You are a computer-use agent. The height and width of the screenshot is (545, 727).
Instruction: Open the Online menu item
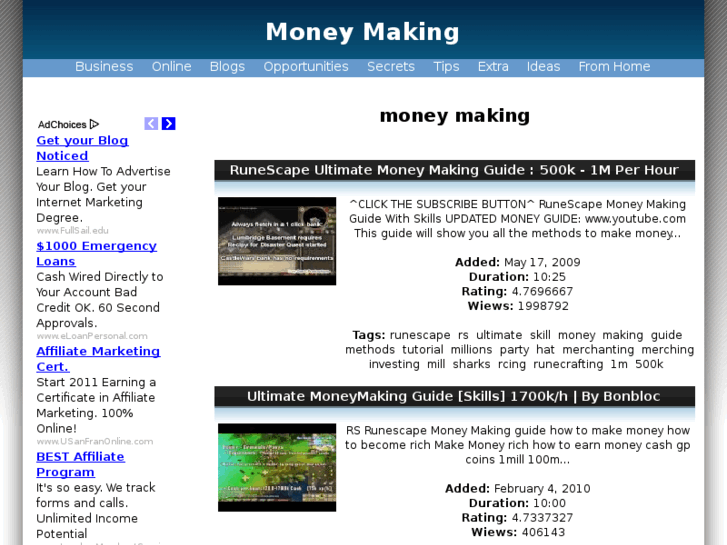coord(172,67)
